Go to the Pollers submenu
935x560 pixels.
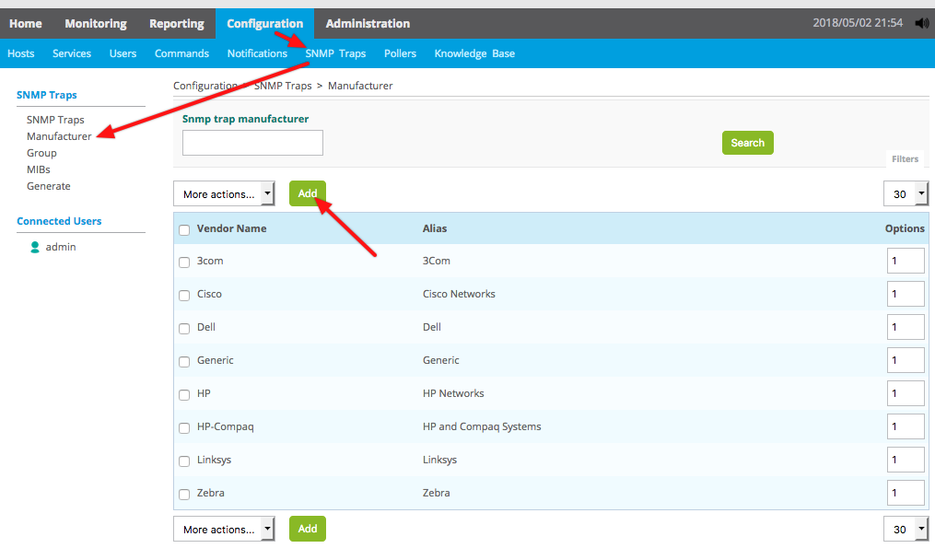point(400,53)
